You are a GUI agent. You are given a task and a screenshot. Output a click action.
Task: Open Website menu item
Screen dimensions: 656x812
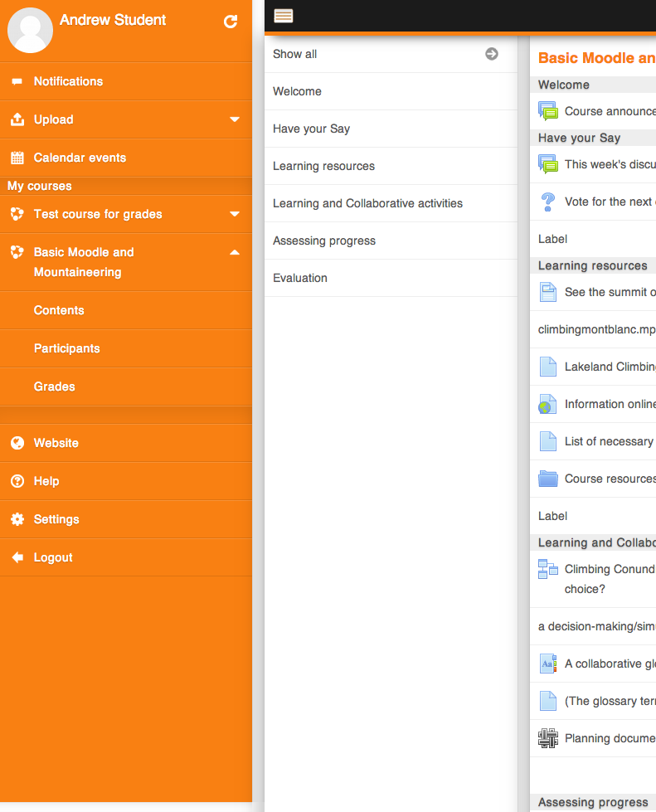(x=126, y=443)
